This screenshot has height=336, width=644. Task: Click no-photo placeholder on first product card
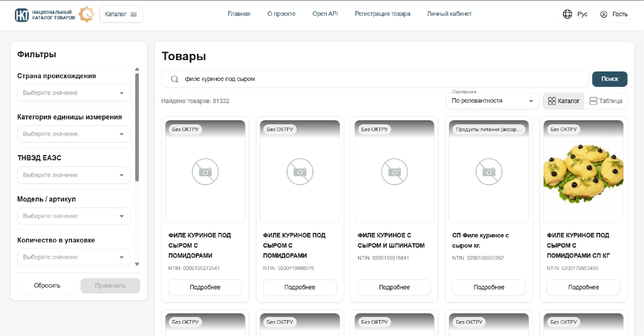[205, 172]
